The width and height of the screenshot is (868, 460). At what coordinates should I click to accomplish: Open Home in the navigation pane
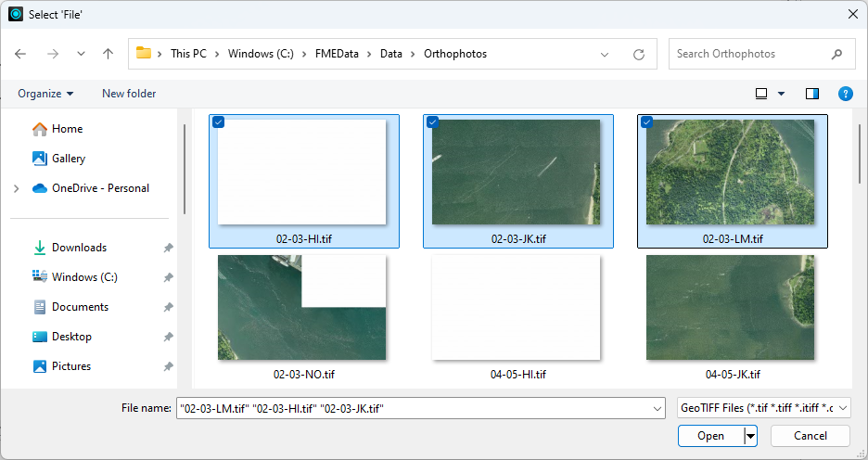point(67,129)
